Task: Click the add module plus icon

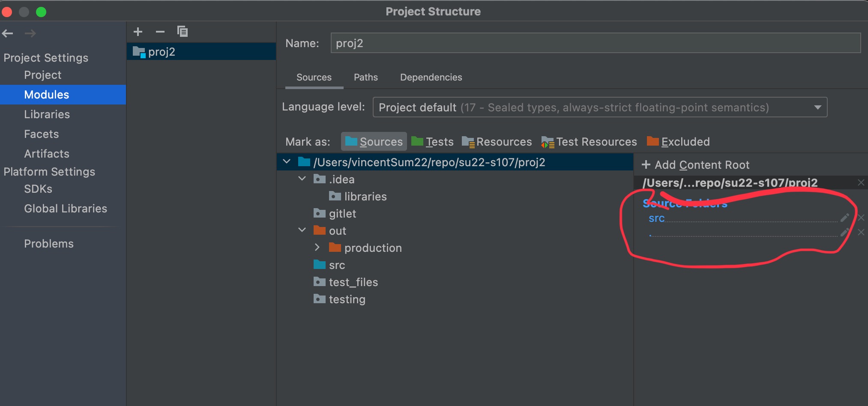Action: (138, 32)
